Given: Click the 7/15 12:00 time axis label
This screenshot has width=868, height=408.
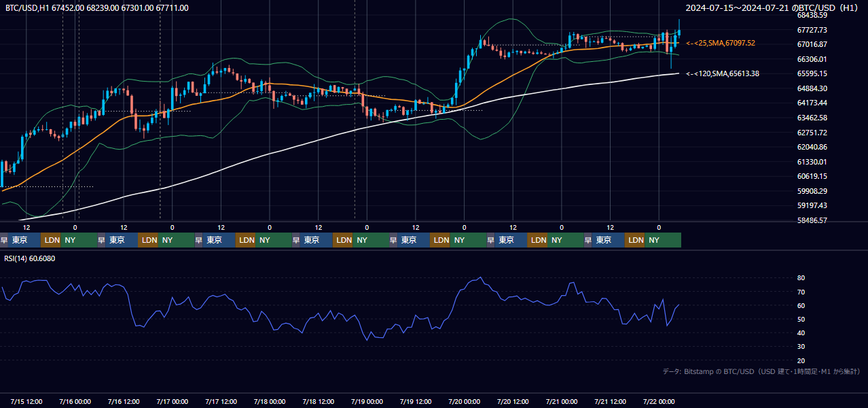Looking at the screenshot, I should (x=26, y=401).
